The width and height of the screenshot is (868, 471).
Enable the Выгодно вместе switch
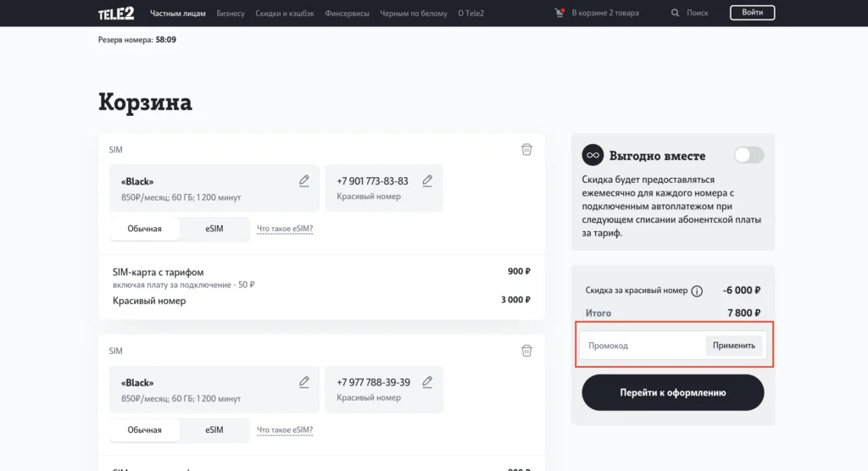[748, 155]
